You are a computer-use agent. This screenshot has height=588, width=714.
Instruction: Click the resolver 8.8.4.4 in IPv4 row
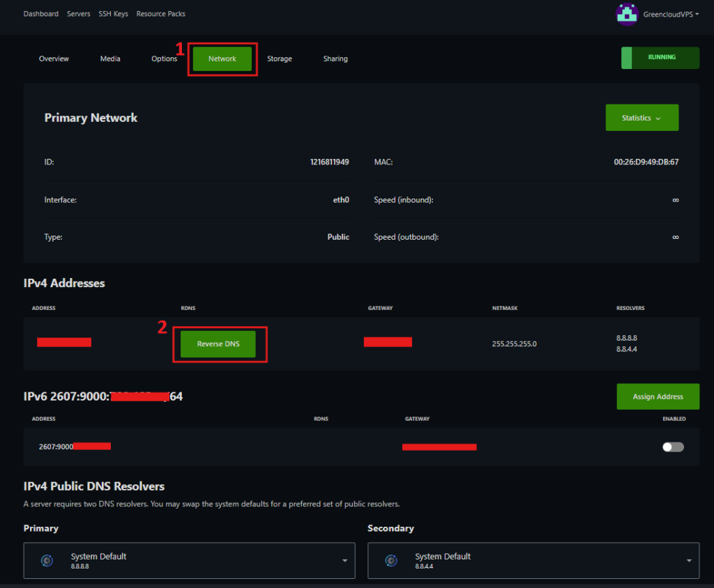pyautogui.click(x=627, y=350)
